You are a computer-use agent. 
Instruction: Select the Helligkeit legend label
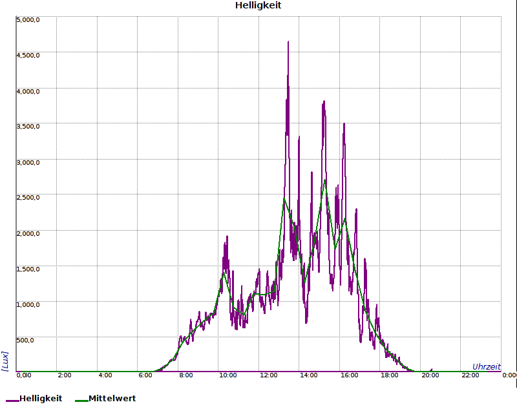coord(41,399)
